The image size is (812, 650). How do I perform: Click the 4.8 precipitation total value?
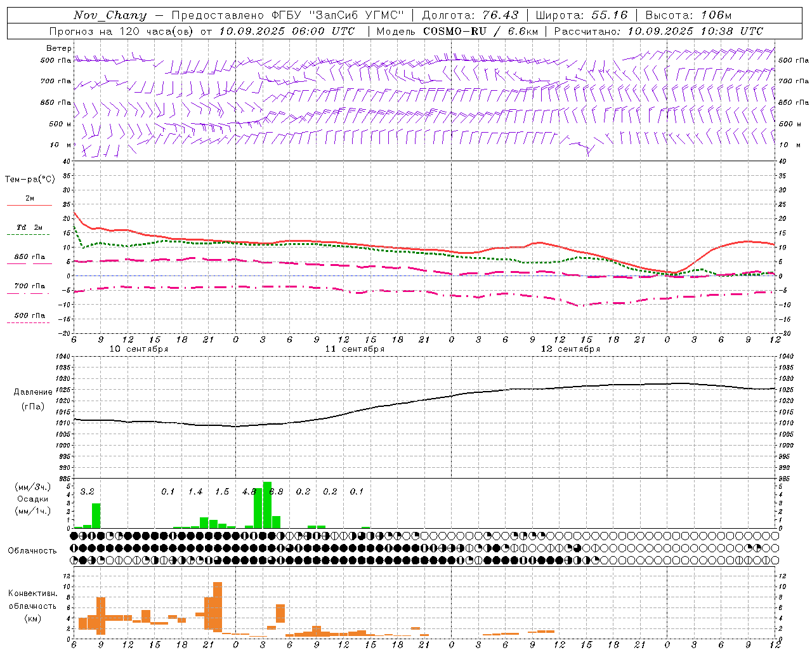point(249,492)
